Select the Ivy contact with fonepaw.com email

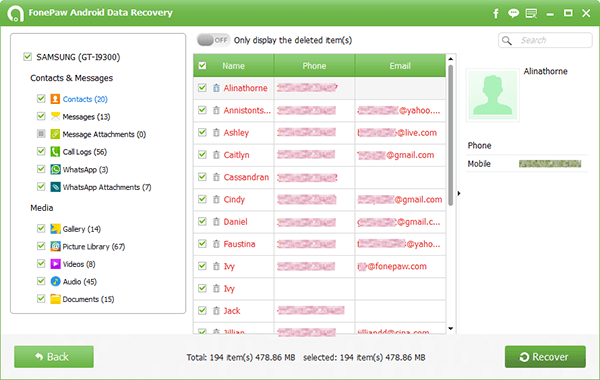click(229, 266)
